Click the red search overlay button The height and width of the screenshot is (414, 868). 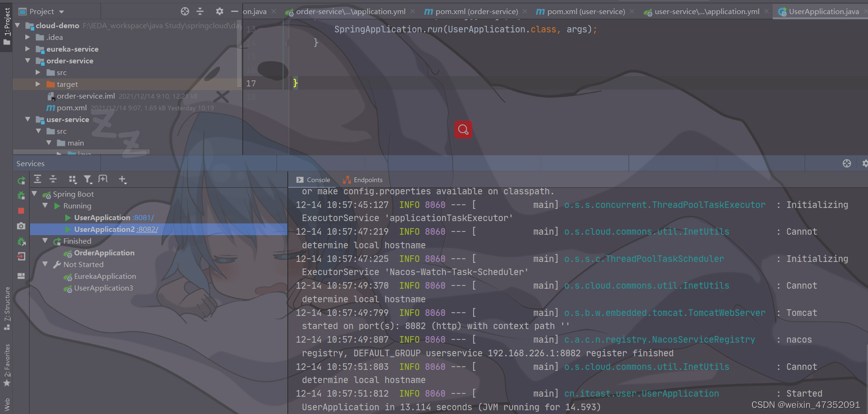click(x=463, y=130)
